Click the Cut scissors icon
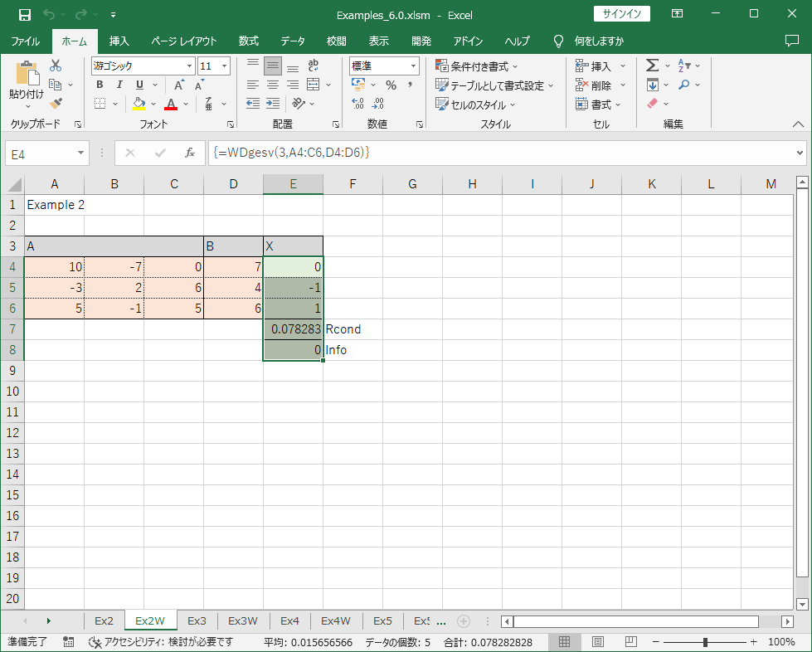The image size is (812, 652). pyautogui.click(x=56, y=66)
